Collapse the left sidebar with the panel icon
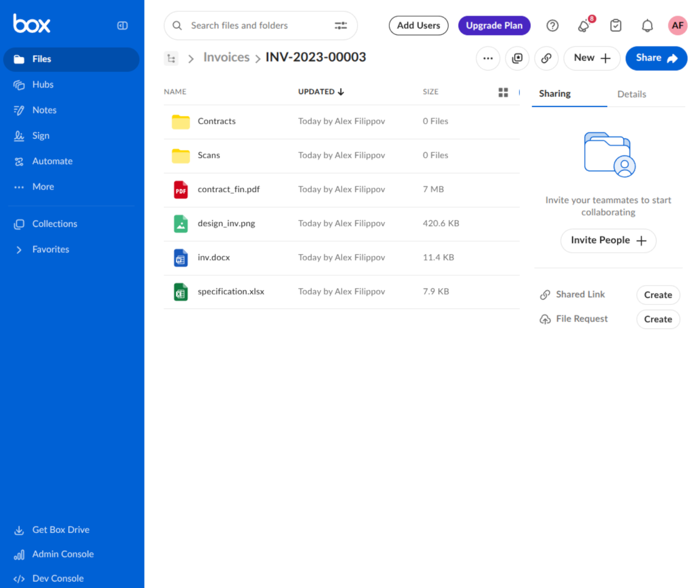 click(122, 25)
